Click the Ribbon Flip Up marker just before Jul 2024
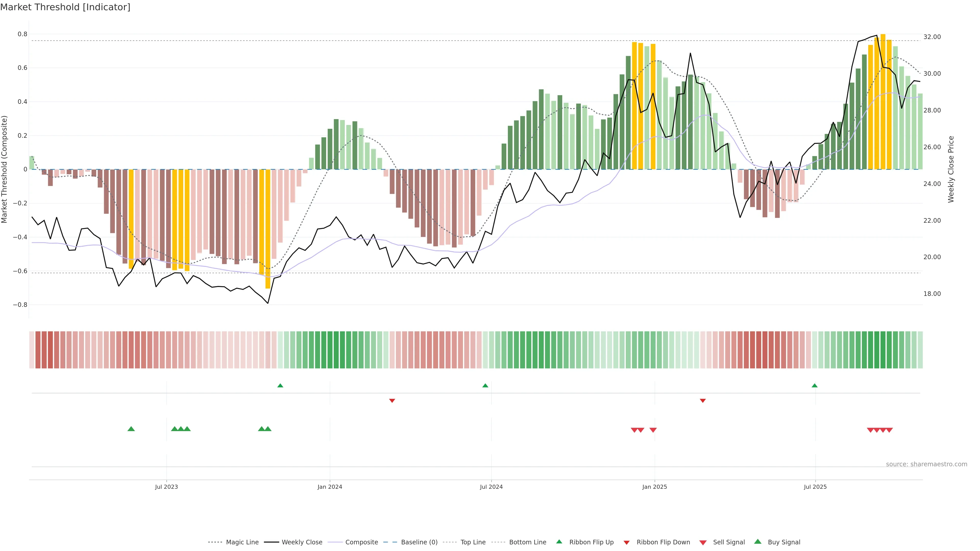Screen dimensions: 980x551 click(485, 386)
